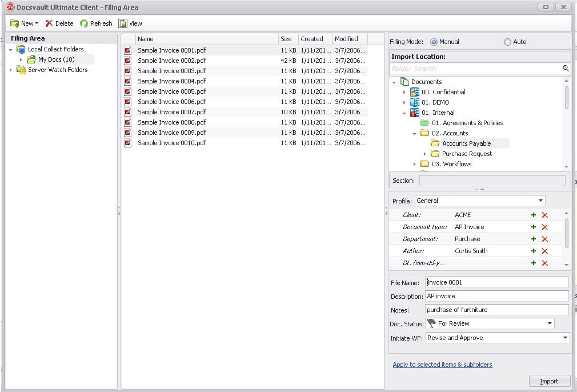Click Apply to selected items & subfolders link
The height and width of the screenshot is (392, 577).
click(x=442, y=365)
